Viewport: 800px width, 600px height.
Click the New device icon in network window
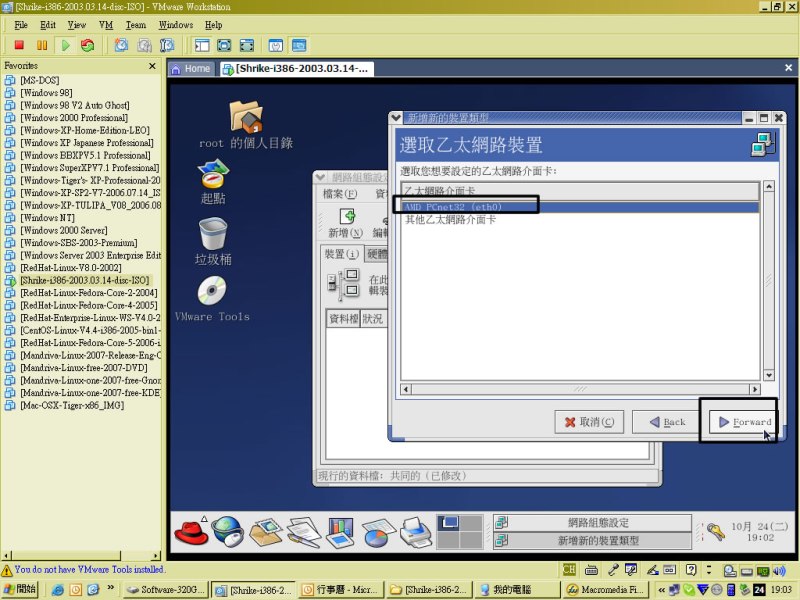click(346, 223)
